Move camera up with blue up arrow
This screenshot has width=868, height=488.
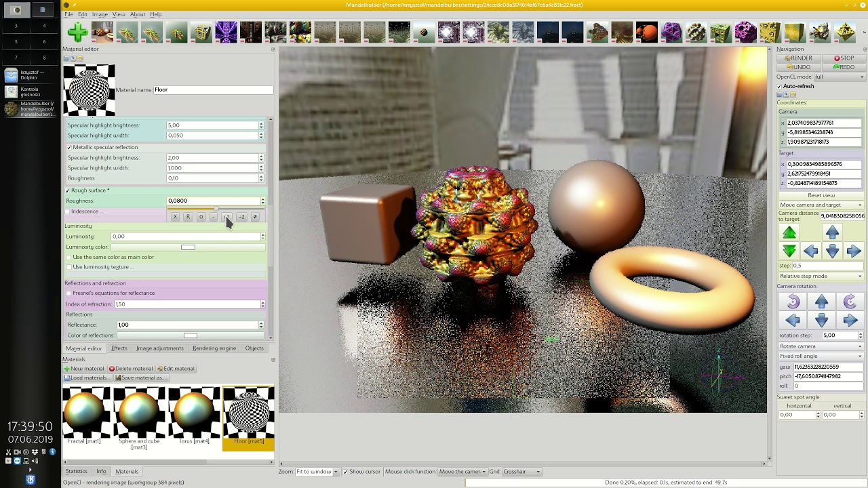pyautogui.click(x=832, y=233)
